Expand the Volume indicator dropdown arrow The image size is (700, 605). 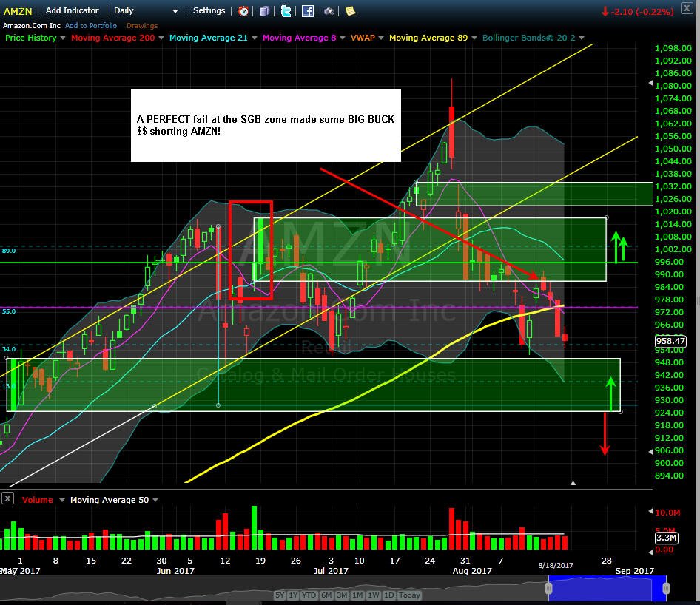tap(62, 500)
